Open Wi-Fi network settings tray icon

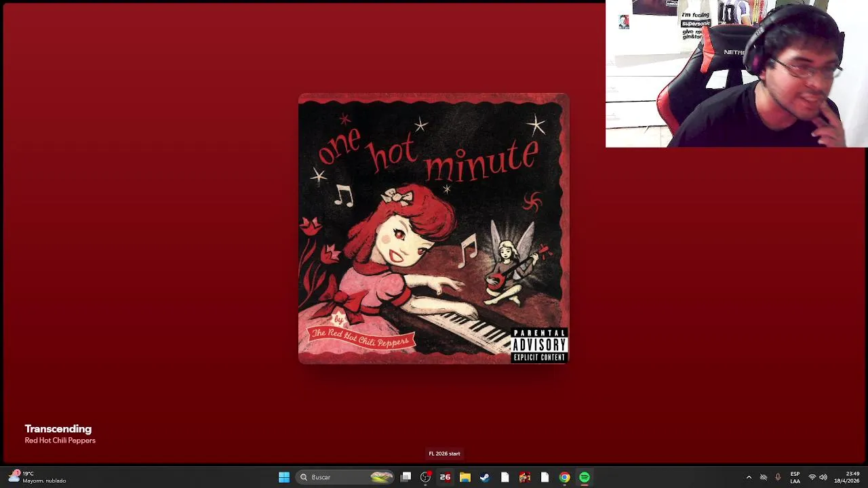[x=812, y=477]
